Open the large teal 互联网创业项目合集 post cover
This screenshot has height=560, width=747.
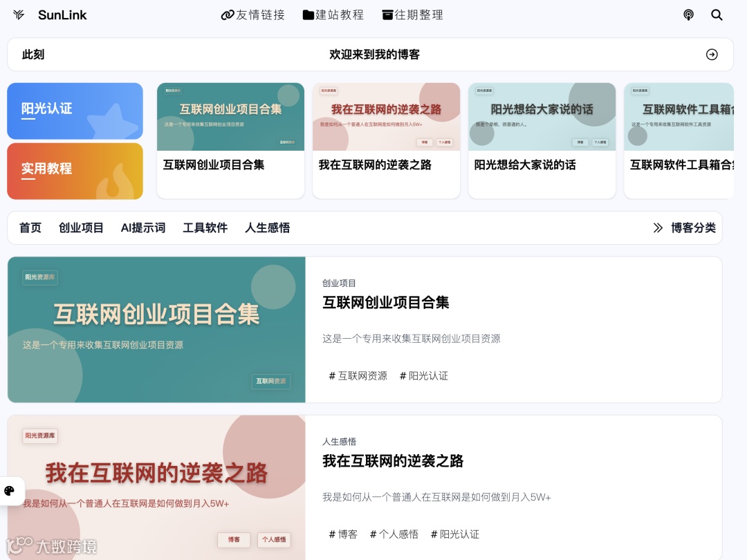(x=156, y=330)
